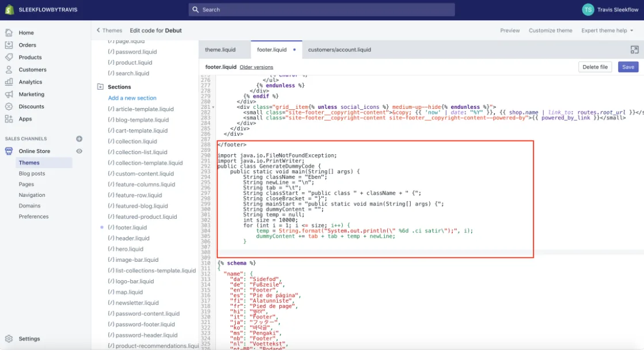Click the Discounts badge icon
Viewport: 644px width, 351px height.
click(x=9, y=106)
